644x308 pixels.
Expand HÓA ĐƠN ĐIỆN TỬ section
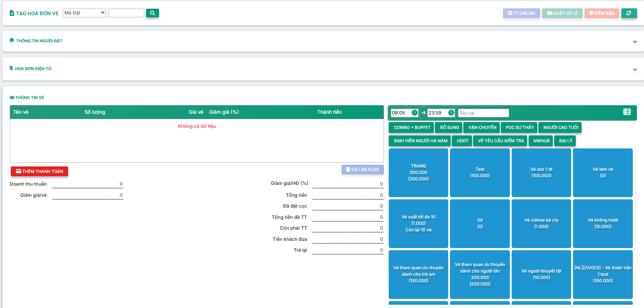[635, 70]
